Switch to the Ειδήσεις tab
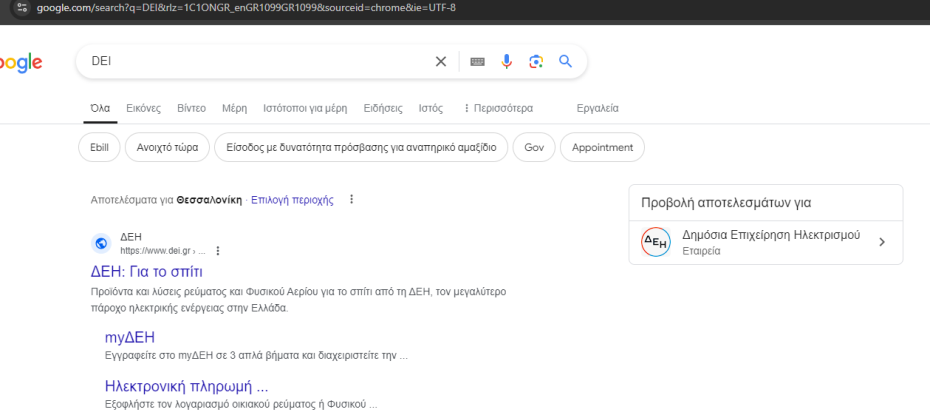930x418 pixels. [x=383, y=108]
